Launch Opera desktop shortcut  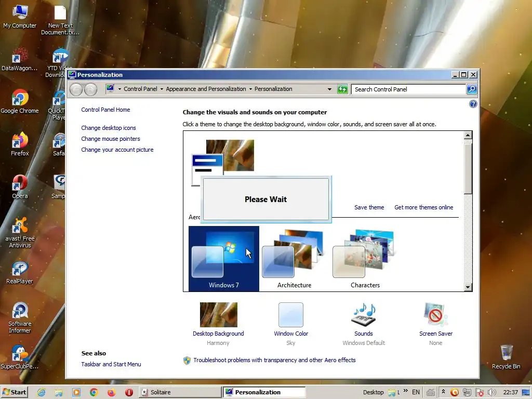click(20, 187)
